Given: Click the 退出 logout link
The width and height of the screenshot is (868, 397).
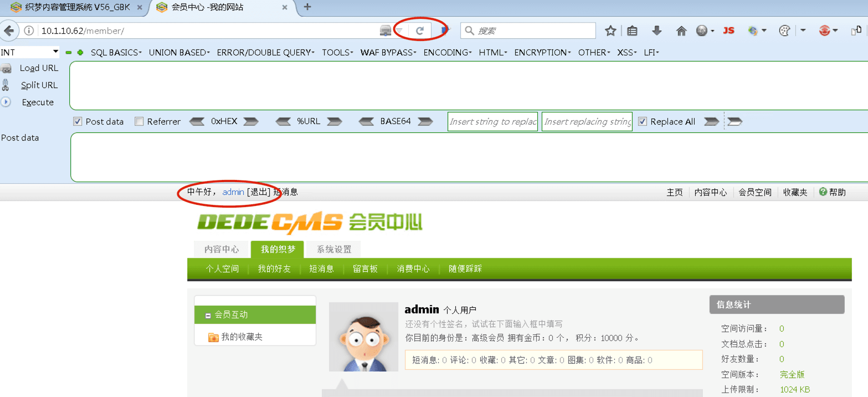Looking at the screenshot, I should click(x=259, y=192).
